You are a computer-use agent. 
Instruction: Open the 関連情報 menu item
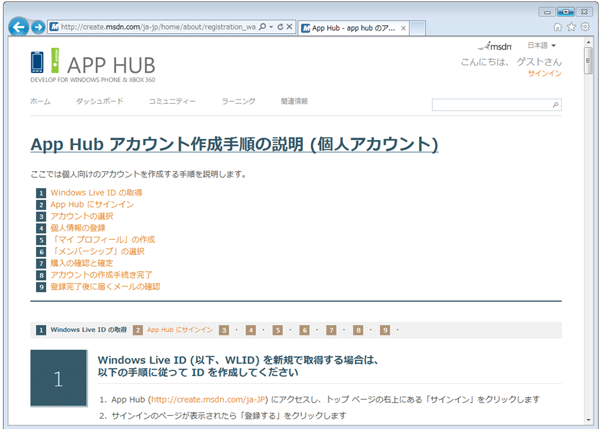point(294,101)
